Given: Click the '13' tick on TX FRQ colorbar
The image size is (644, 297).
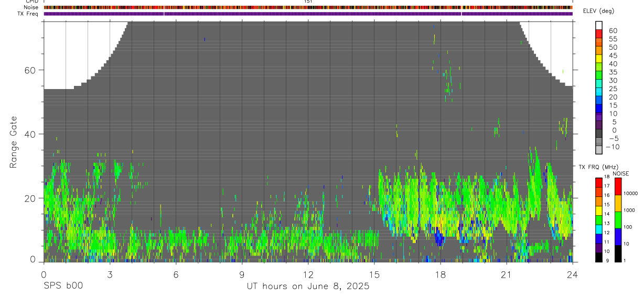Looking at the screenshot, I should pyautogui.click(x=606, y=224).
